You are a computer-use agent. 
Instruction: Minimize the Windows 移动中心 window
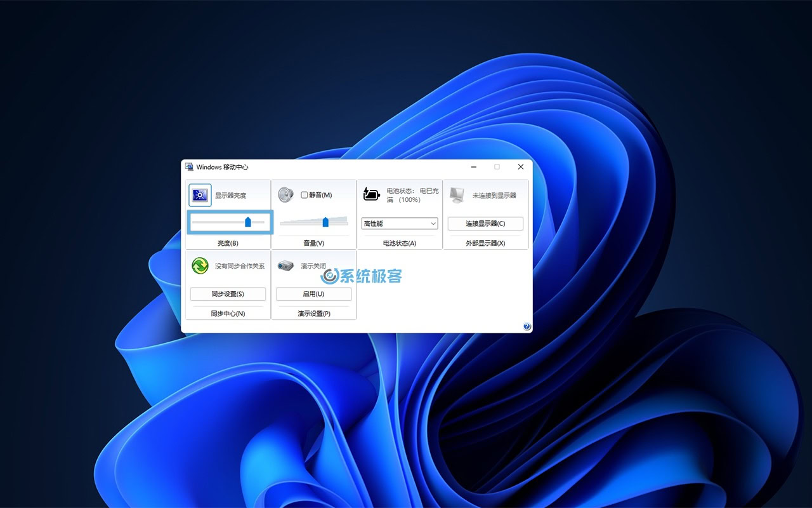tap(473, 166)
